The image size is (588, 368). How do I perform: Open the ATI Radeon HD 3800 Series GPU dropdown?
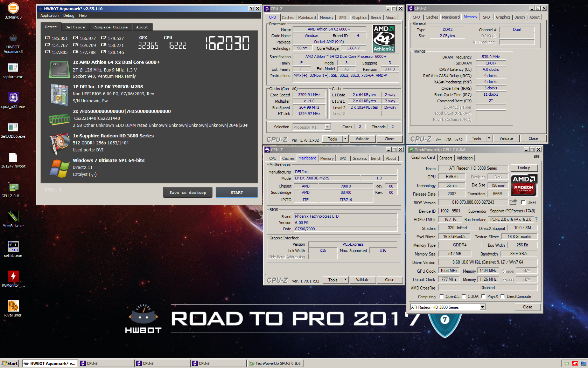[x=482, y=307]
